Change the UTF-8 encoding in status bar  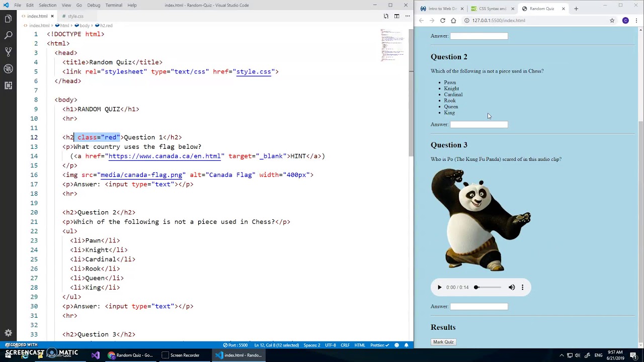click(330, 345)
